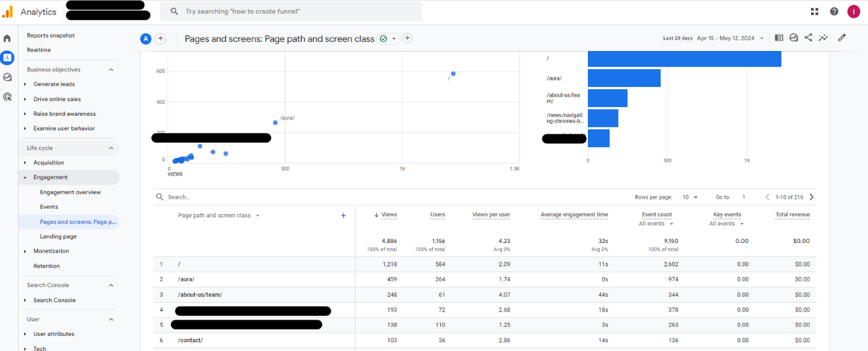868x351 pixels.
Task: Click the Help question mark icon
Action: coord(834,11)
